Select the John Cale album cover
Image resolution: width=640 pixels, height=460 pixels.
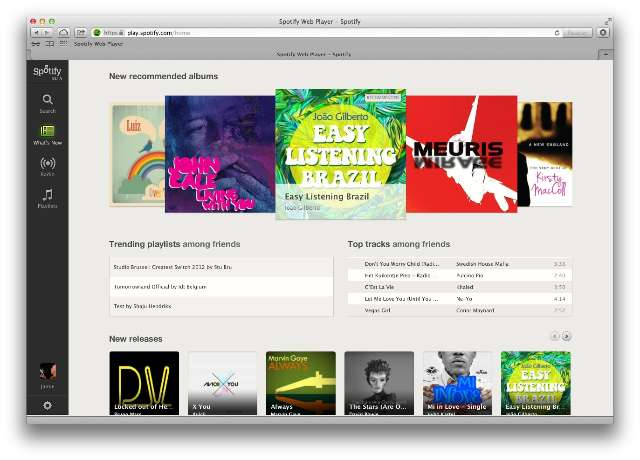[x=220, y=154]
